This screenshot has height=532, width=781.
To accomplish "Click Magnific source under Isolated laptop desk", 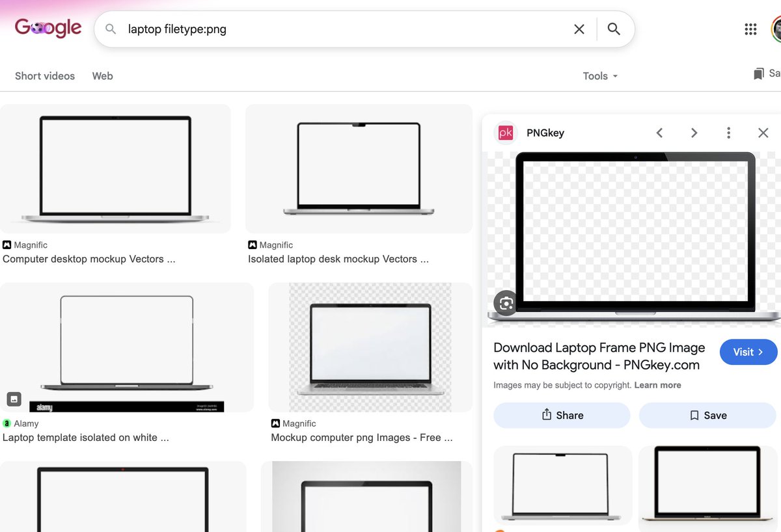I will point(270,245).
